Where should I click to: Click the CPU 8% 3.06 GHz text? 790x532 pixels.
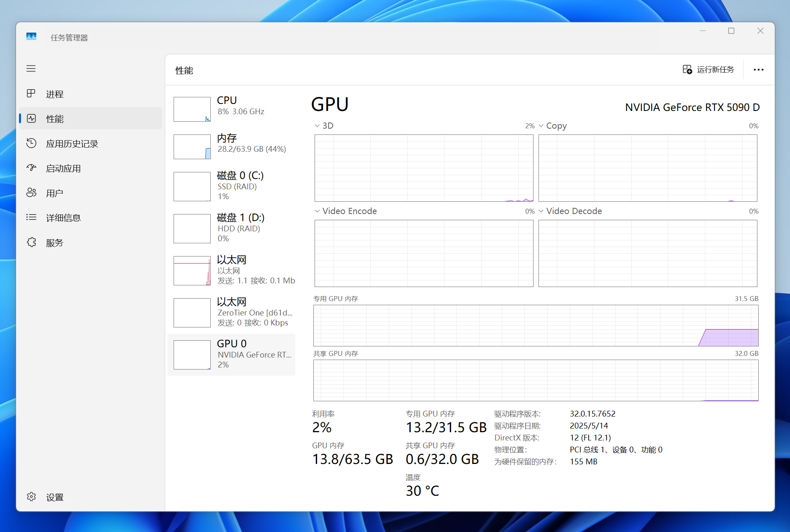(241, 111)
